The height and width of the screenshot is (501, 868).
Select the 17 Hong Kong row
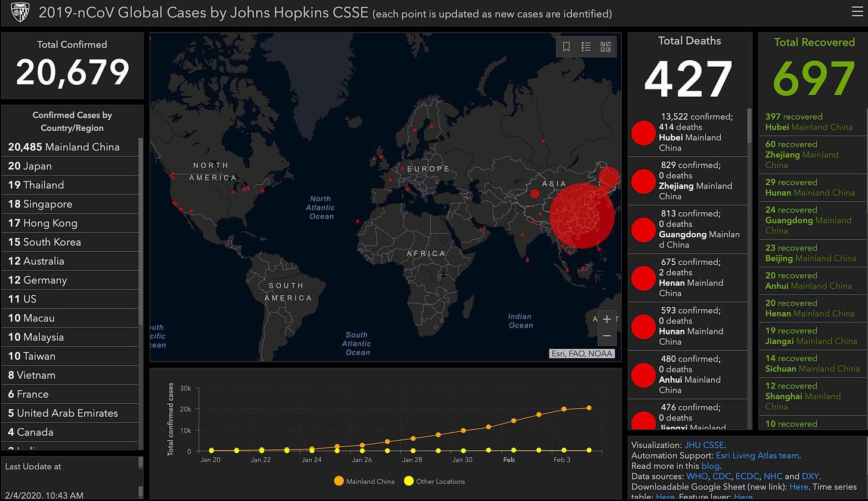[x=70, y=223]
